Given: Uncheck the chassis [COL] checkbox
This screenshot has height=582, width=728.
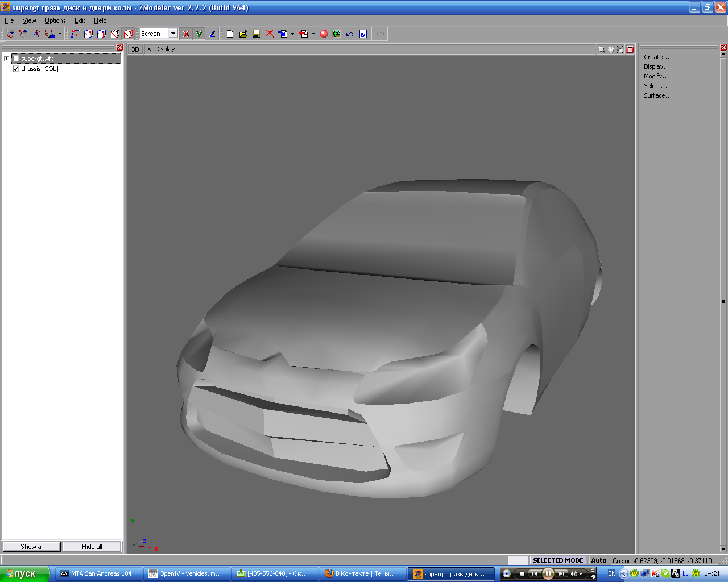Looking at the screenshot, I should (x=16, y=69).
